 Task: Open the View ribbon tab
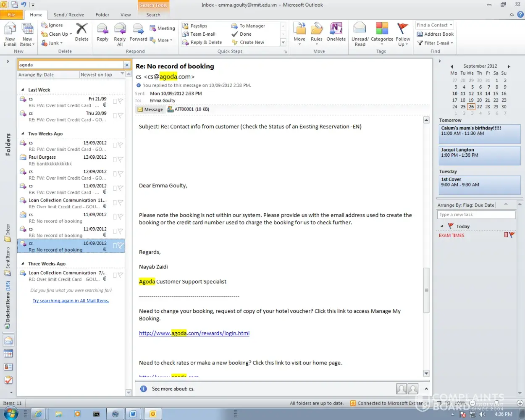(x=126, y=15)
